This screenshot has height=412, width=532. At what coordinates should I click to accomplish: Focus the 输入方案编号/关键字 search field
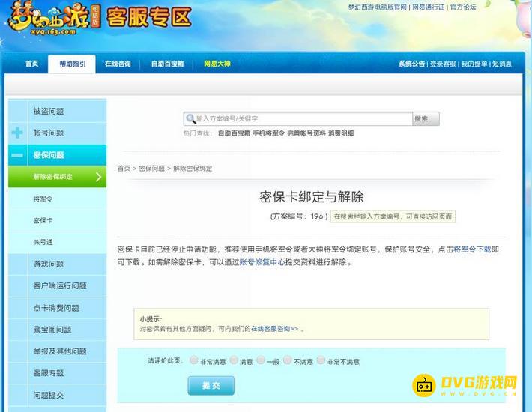(298, 118)
